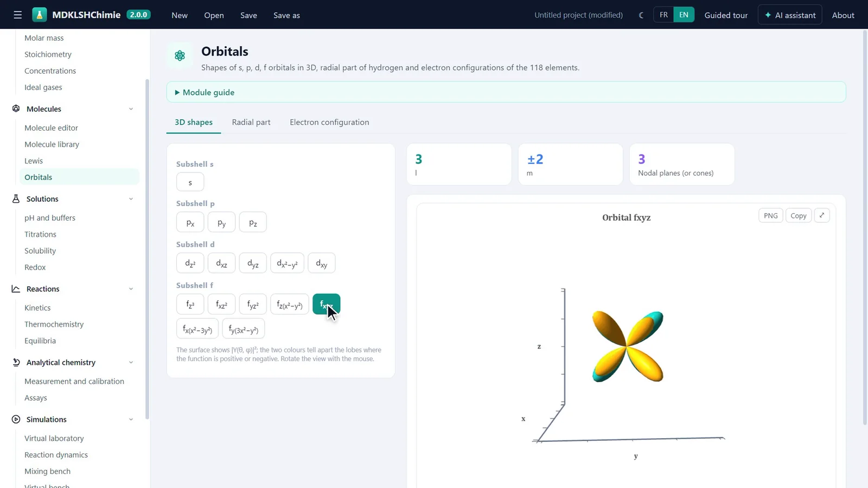Select the s orbital
Screen dimensions: 868x488
click(190, 182)
